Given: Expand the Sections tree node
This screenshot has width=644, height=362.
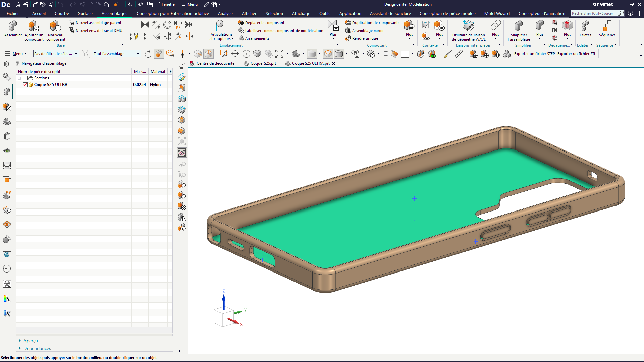Looking at the screenshot, I should coord(19,78).
